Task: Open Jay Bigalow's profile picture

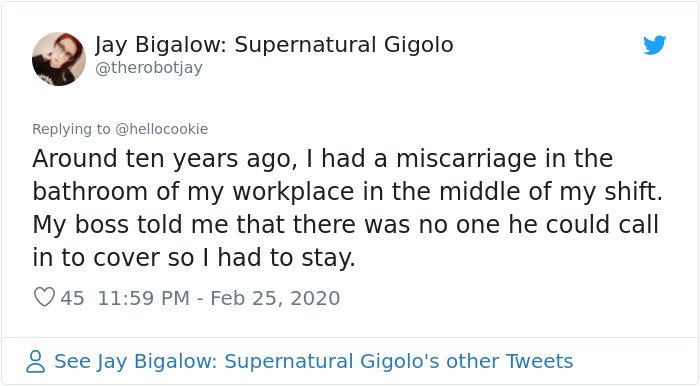Action: [59, 59]
